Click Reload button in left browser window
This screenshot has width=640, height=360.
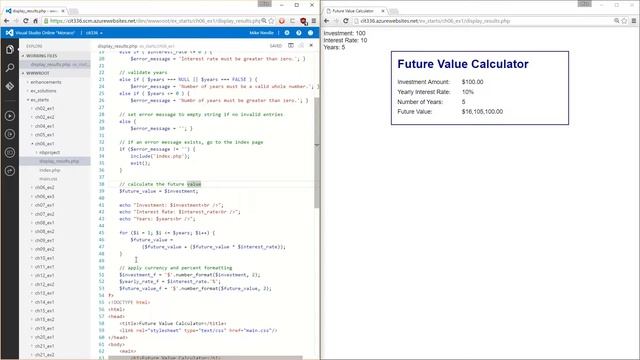tap(25, 21)
